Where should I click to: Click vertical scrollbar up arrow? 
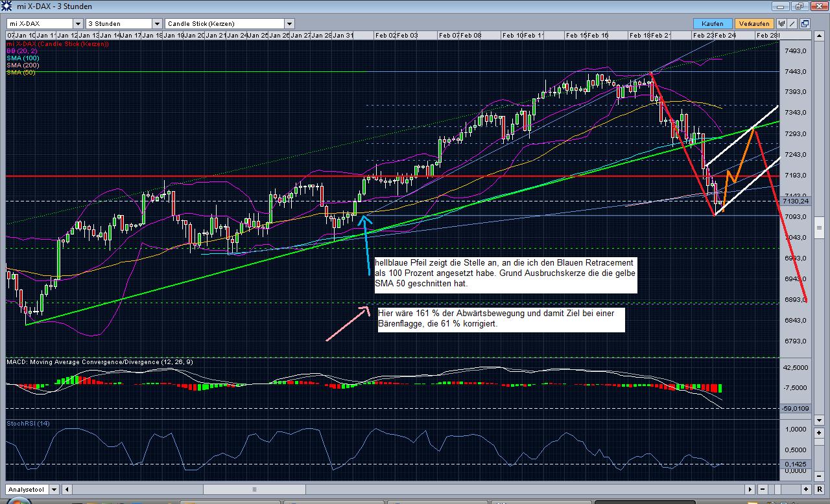tap(820, 36)
